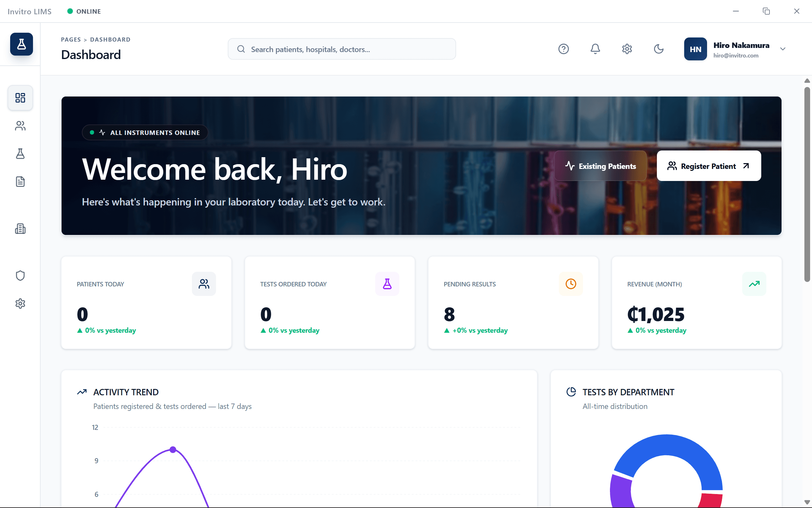Click the ONLINE status indicator in title bar
This screenshot has height=508, width=812.
[x=84, y=11]
